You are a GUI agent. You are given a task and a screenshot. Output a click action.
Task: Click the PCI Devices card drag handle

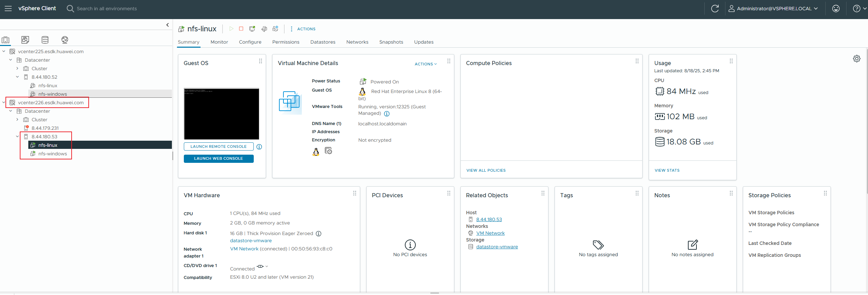tap(449, 193)
